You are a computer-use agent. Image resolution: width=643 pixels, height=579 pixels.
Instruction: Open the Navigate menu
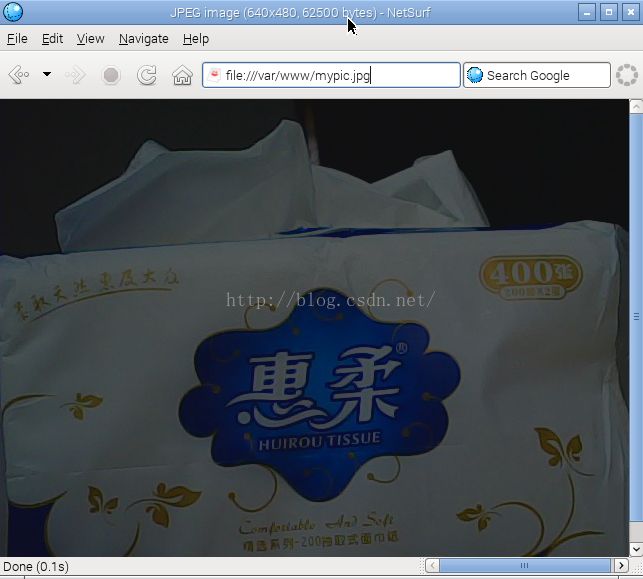144,39
